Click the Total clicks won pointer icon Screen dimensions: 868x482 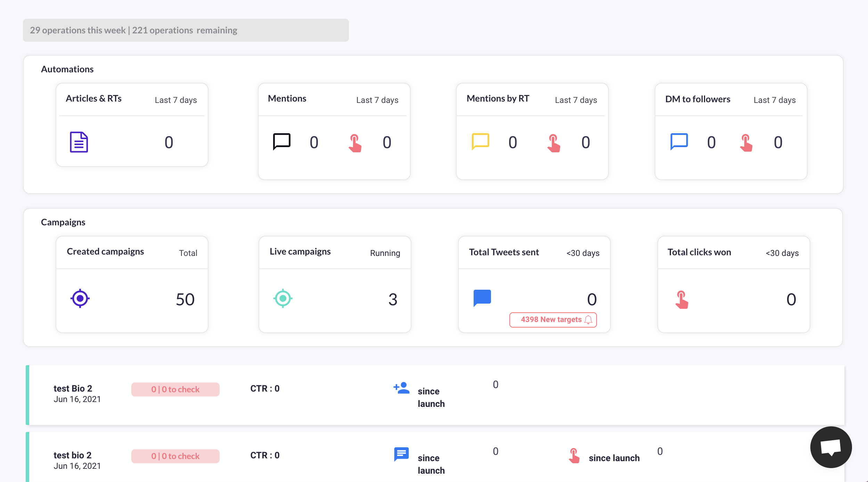pos(682,300)
